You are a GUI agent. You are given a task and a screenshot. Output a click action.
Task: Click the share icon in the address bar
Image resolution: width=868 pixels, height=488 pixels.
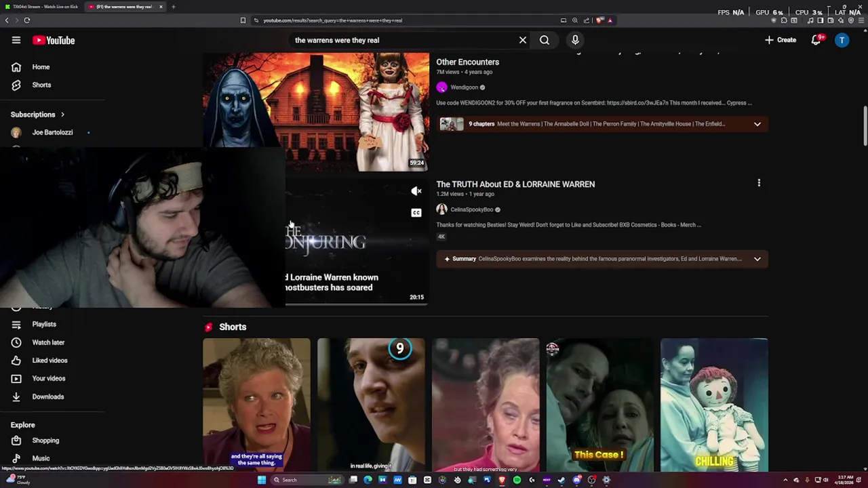pos(587,20)
